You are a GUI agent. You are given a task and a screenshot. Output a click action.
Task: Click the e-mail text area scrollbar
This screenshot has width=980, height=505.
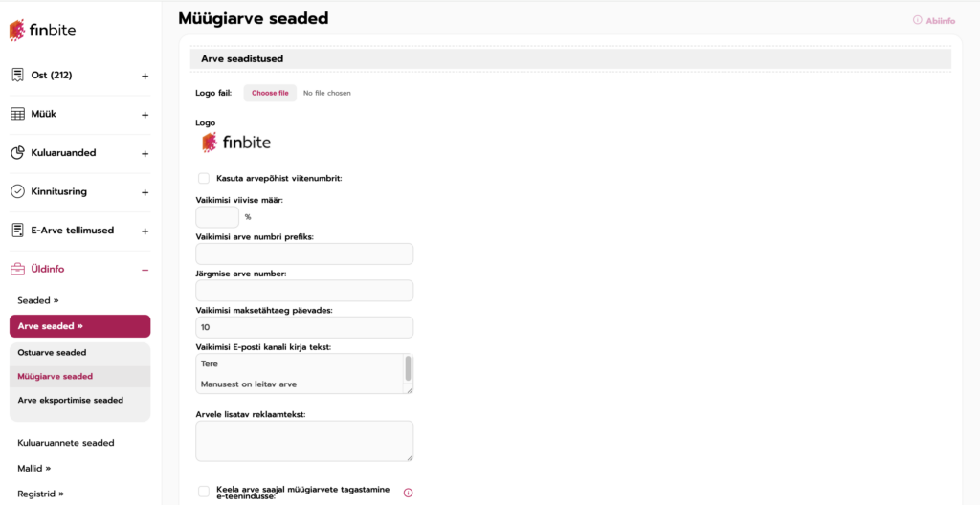(409, 369)
